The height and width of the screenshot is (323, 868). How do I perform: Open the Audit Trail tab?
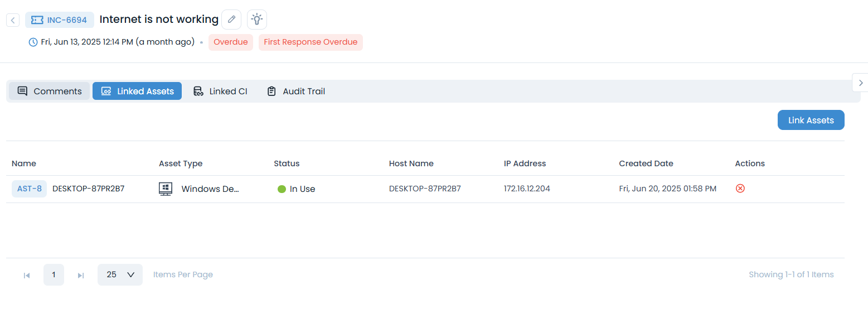pyautogui.click(x=295, y=91)
